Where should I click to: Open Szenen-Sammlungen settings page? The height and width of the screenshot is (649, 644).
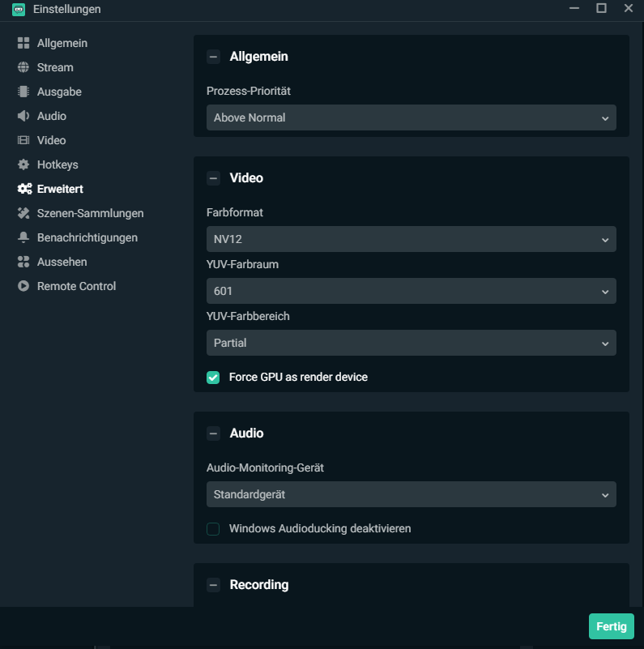point(90,213)
